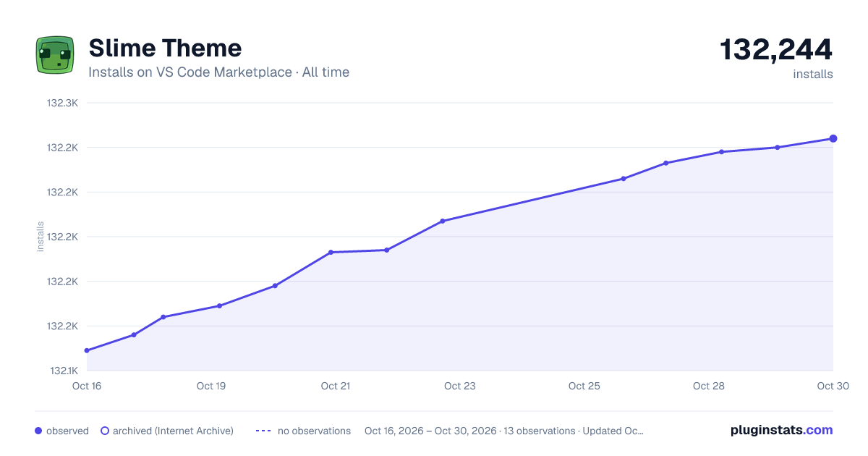Screen dimensions: 868x456
Task: Click the 'Oct 19' x-axis label
Action: click(211, 386)
